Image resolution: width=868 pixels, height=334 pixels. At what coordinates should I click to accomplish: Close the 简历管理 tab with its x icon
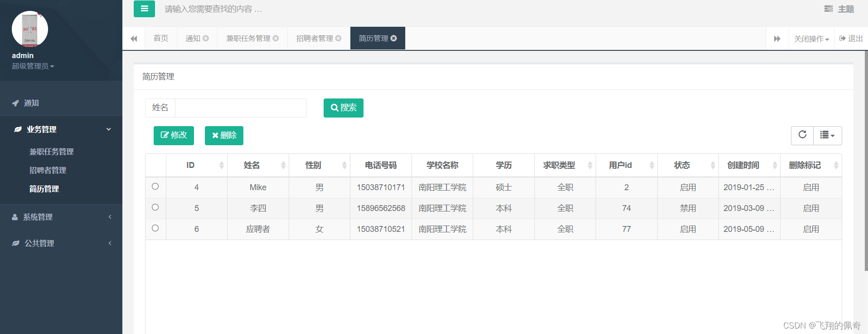(x=393, y=38)
